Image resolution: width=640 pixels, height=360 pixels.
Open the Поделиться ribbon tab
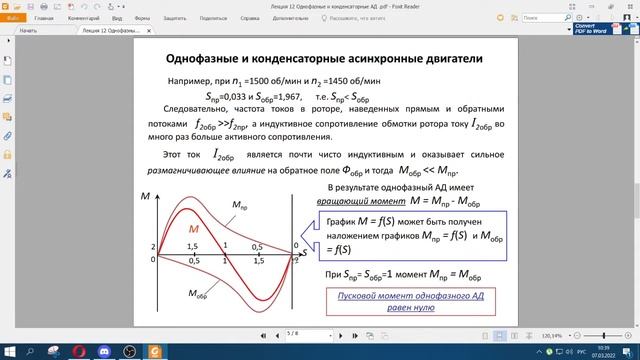(213, 18)
